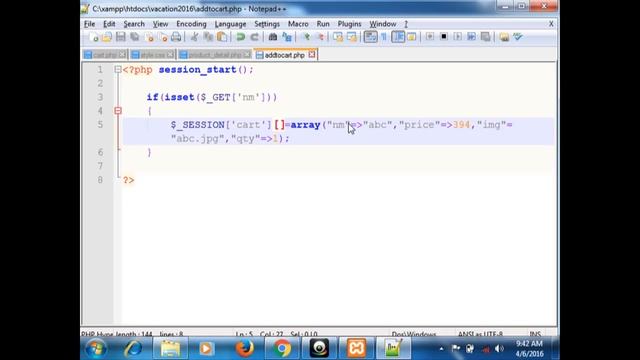Click the Zoom In toolbar icon
Viewport: 640px width, 360px height.
click(306, 37)
